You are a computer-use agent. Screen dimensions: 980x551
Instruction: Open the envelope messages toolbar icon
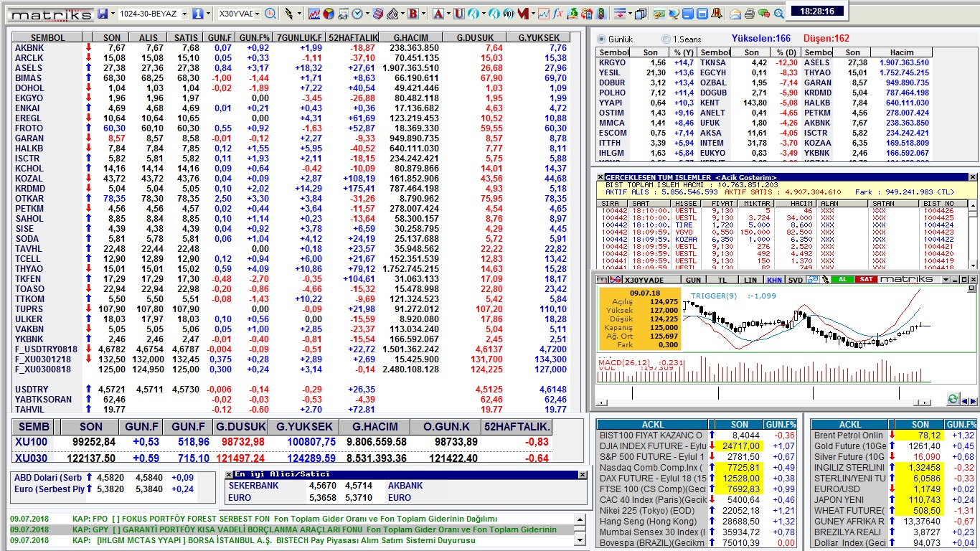[735, 14]
